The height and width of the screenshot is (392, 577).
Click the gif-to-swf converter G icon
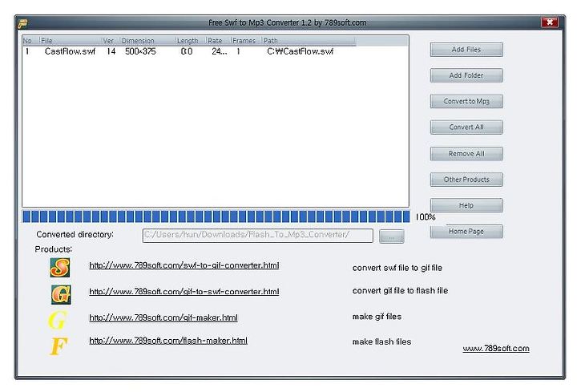pos(61,294)
